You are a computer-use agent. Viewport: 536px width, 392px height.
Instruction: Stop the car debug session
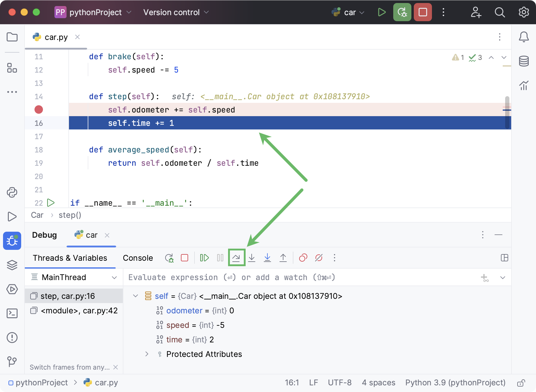(185, 258)
